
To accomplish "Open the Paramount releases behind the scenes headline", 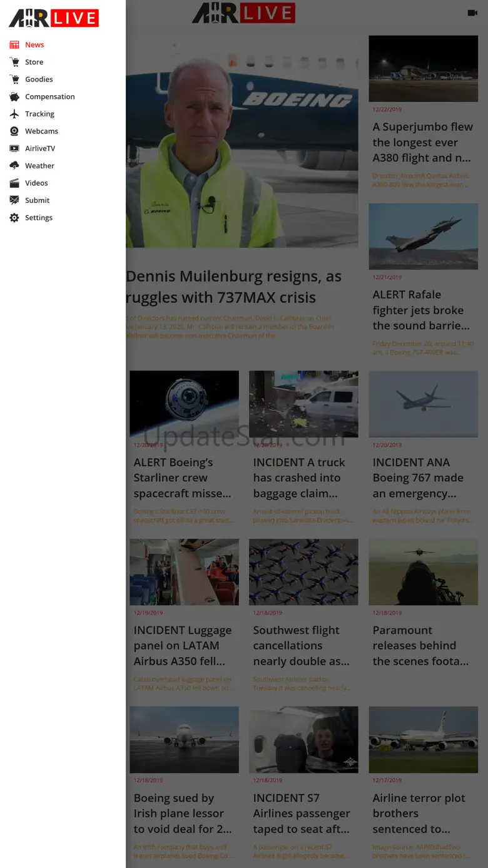I will point(420,646).
